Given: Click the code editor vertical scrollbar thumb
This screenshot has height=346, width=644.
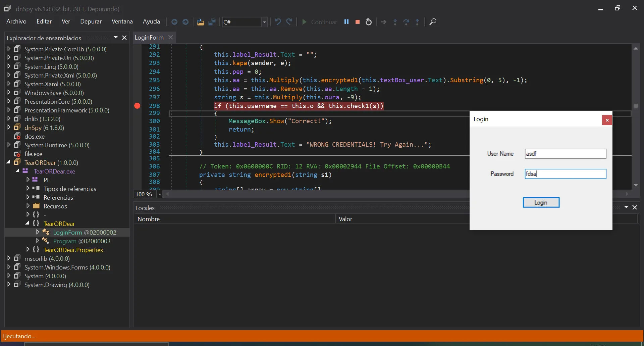Looking at the screenshot, I should pyautogui.click(x=636, y=106).
